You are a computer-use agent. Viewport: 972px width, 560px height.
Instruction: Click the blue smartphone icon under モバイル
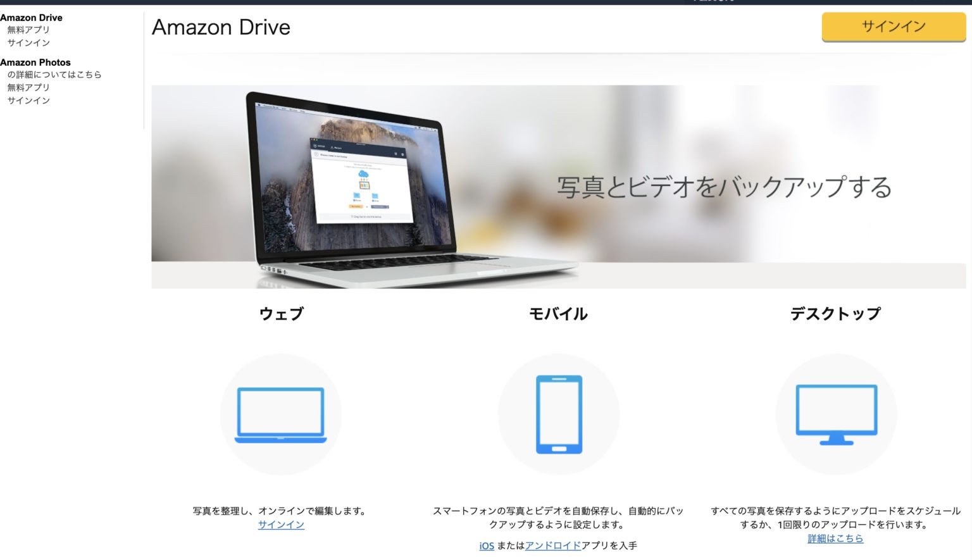point(559,414)
